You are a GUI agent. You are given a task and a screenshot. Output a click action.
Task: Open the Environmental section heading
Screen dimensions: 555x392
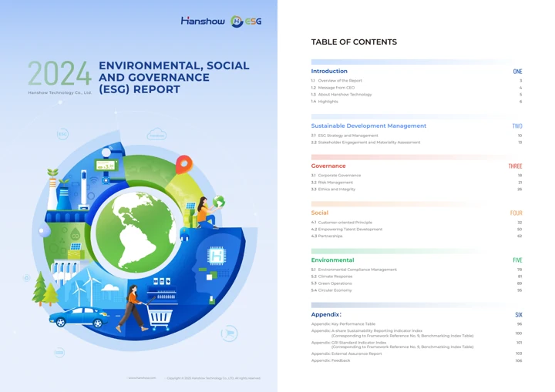332,260
